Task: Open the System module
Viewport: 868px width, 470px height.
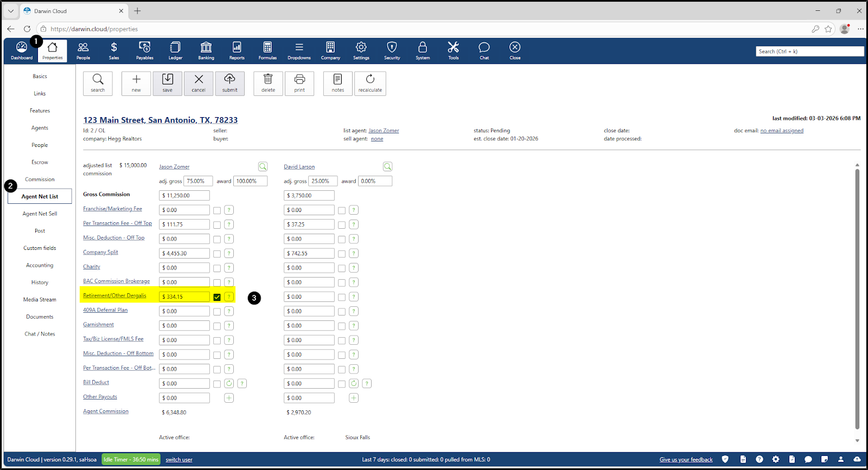Action: pos(423,50)
